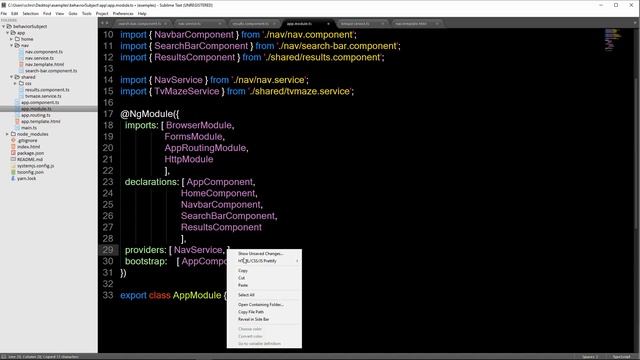
Task: Open app.routing.ts in the sidebar
Action: point(36,115)
